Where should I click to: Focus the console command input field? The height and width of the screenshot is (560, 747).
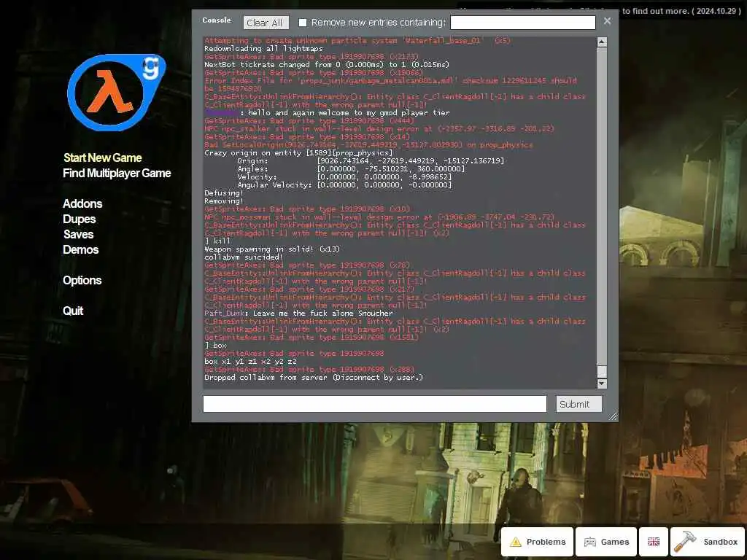click(374, 404)
